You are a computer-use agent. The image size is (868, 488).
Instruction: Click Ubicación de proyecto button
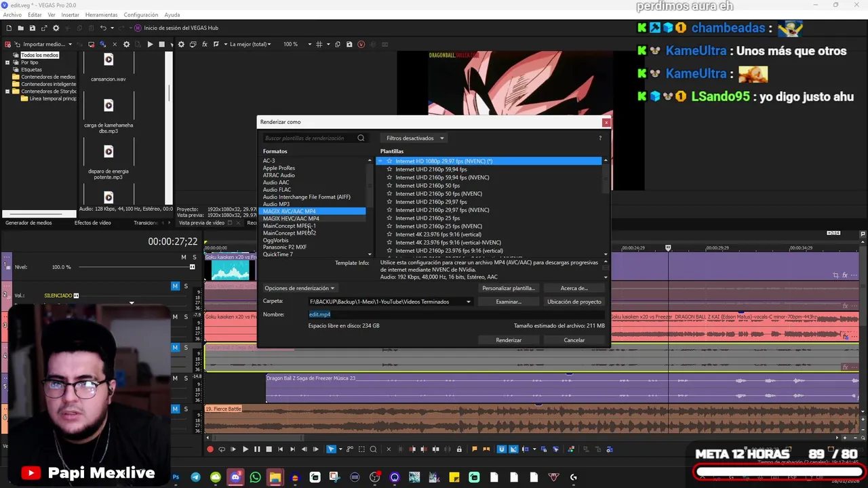click(574, 302)
